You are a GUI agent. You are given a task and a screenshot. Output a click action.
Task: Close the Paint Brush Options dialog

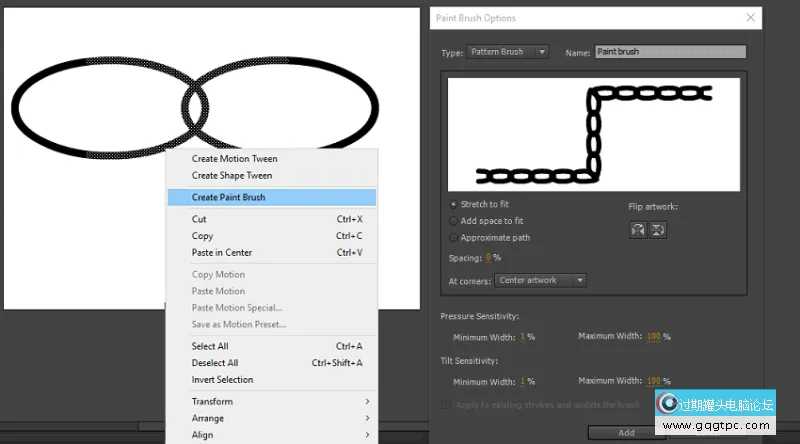(752, 18)
